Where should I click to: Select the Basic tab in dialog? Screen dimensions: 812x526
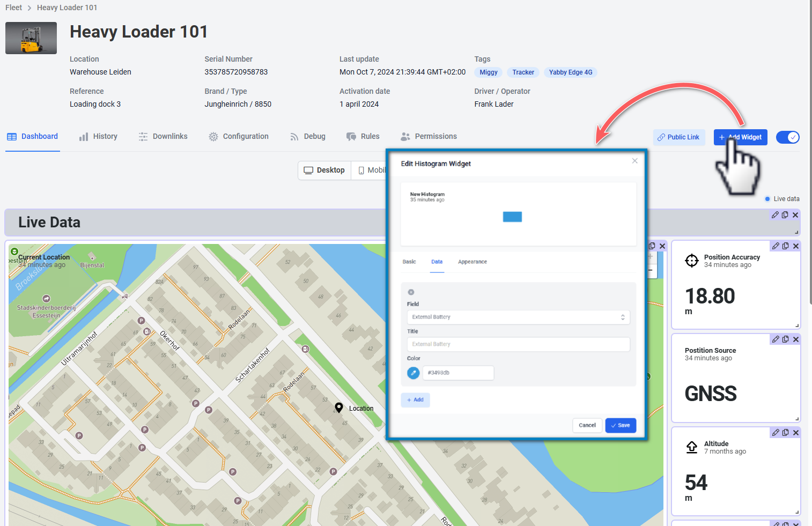[x=409, y=262]
